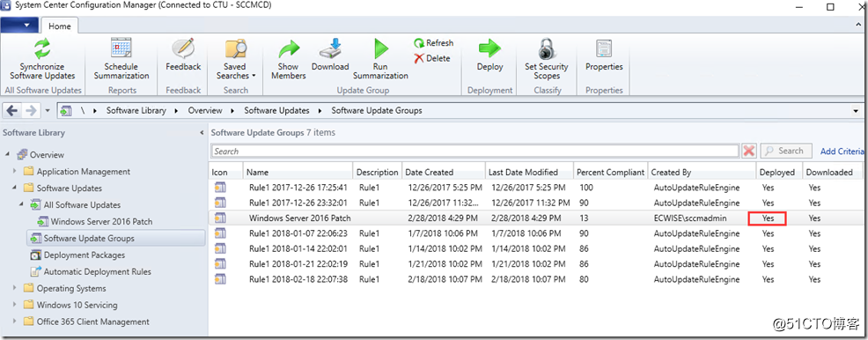Screen dimensions: 868x340
Task: Sort by Downloaded column header
Action: click(833, 172)
